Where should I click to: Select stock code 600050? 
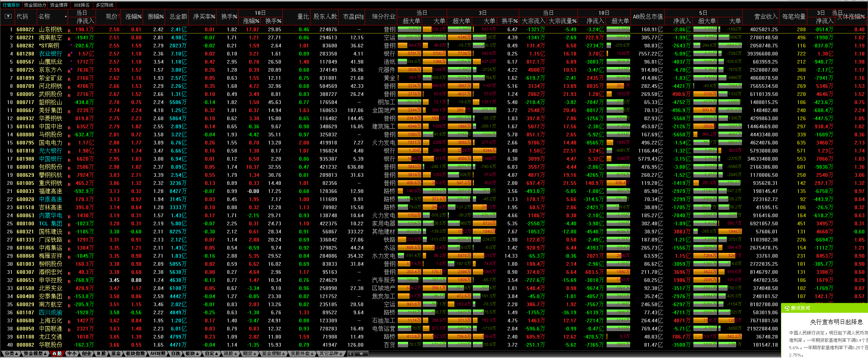pyautogui.click(x=25, y=329)
